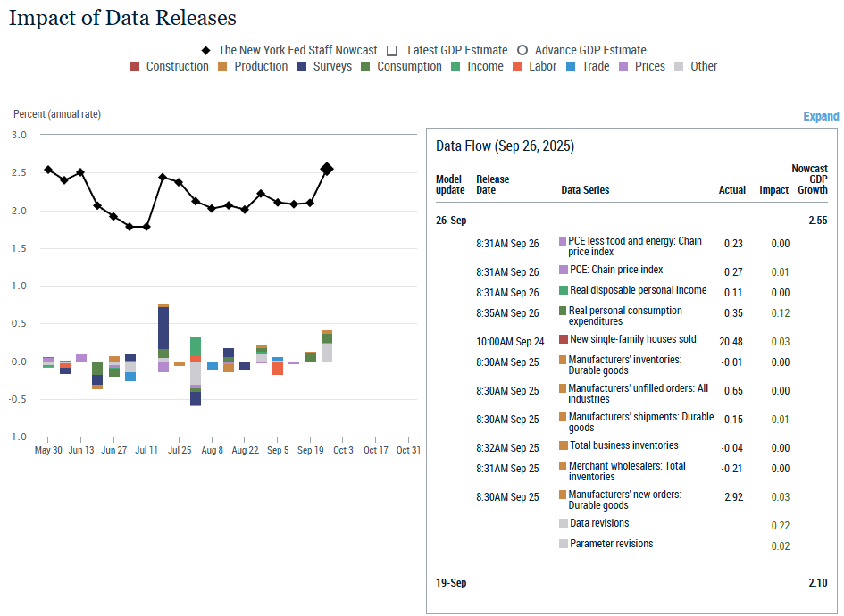Select Real personal consumption expenditures entry
Viewport: 844px width, 616px height.
point(625,316)
